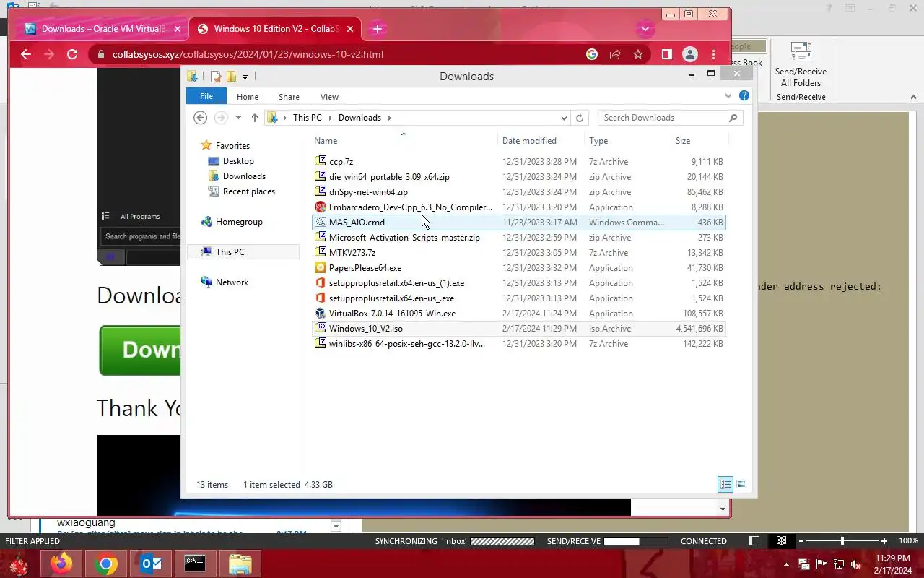The image size is (924, 578).
Task: Expand path arrow before This PC
Action: pyautogui.click(x=285, y=118)
